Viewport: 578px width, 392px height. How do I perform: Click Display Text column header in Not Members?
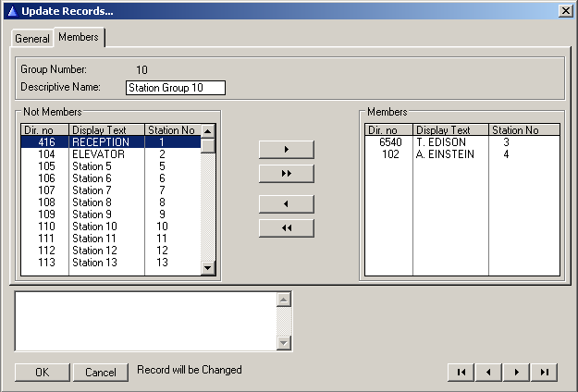[106, 130]
